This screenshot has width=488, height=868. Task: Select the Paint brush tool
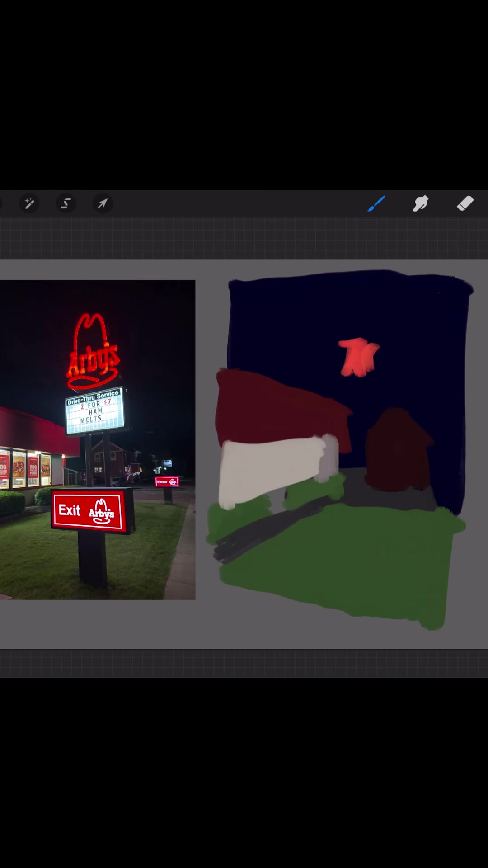[x=376, y=203]
